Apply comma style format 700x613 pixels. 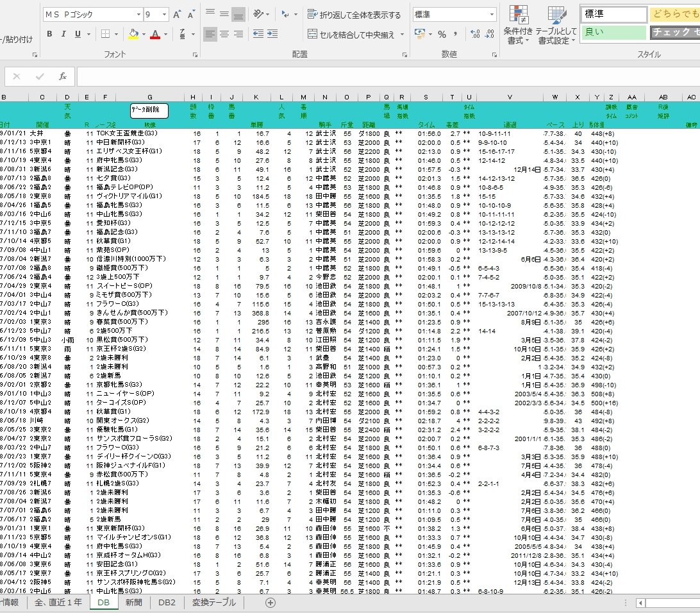[455, 34]
